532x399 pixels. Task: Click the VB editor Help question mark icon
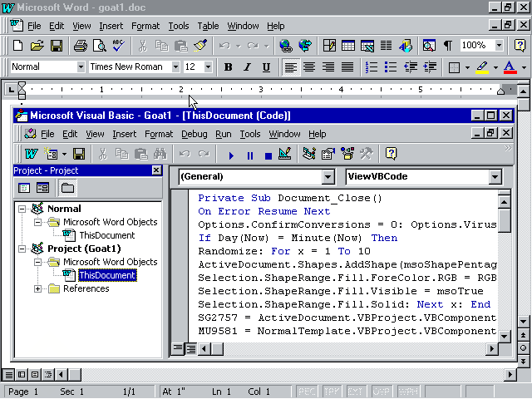point(391,154)
